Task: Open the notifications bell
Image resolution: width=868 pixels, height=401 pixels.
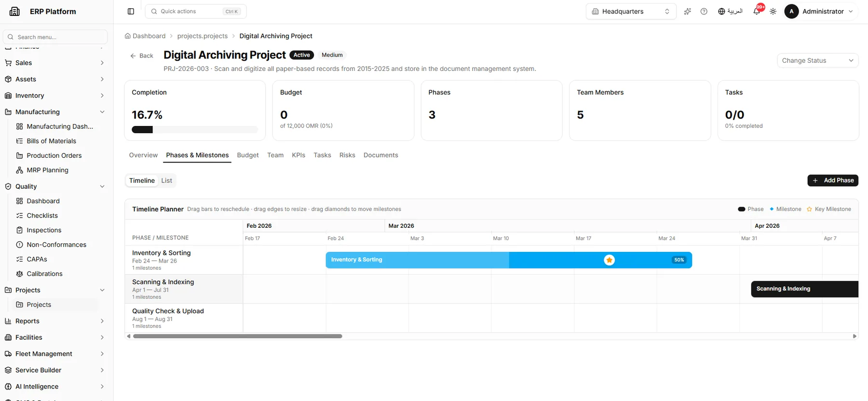Action: pyautogui.click(x=757, y=11)
